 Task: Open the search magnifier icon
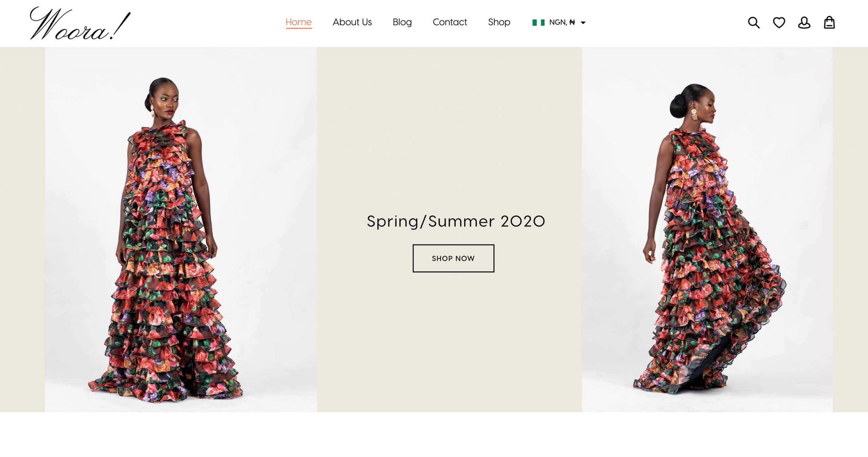(x=753, y=23)
